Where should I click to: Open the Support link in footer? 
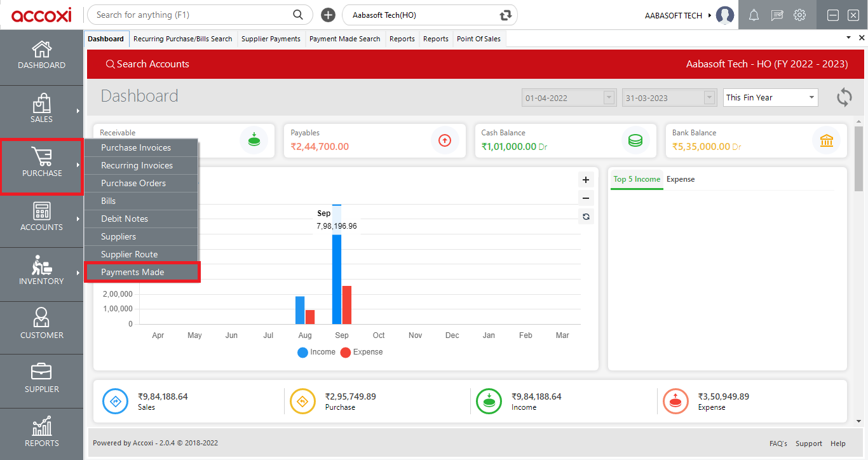click(x=809, y=443)
